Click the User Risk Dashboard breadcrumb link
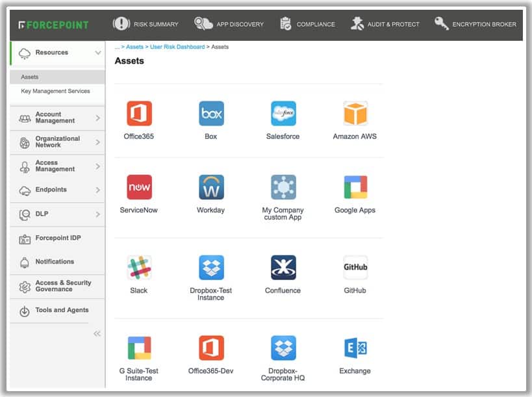Viewport: 532px width, 397px height. coord(177,47)
